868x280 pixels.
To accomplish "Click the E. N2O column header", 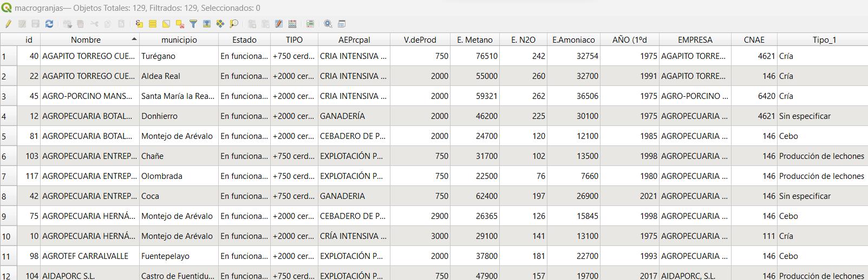I will click(x=523, y=39).
